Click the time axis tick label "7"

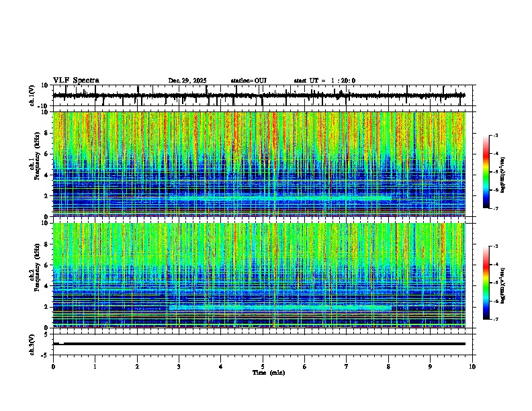click(347, 367)
